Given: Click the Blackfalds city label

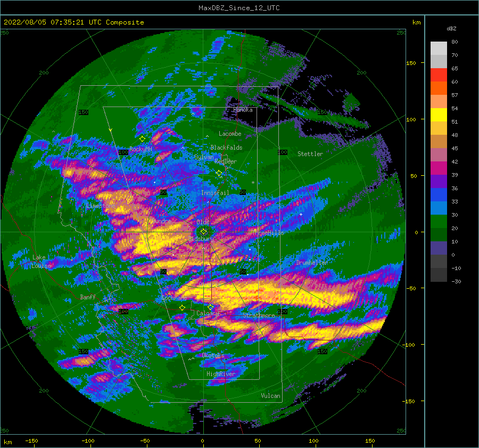Looking at the screenshot, I should 226,148.
